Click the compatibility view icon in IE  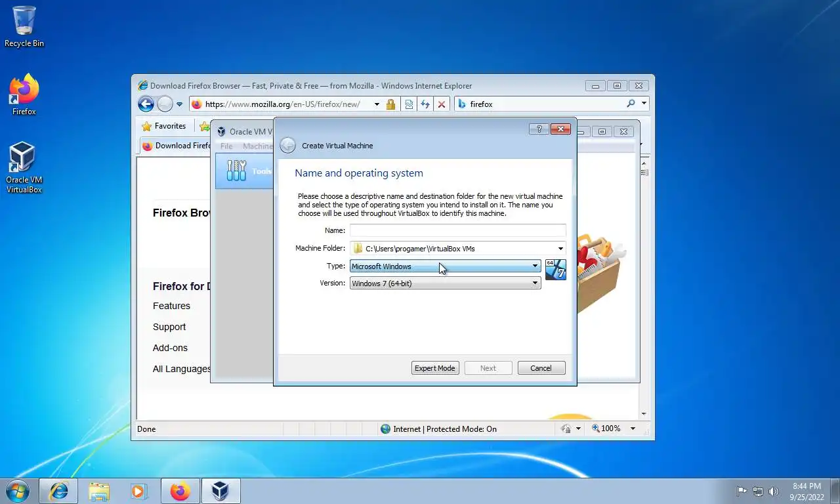(x=409, y=104)
